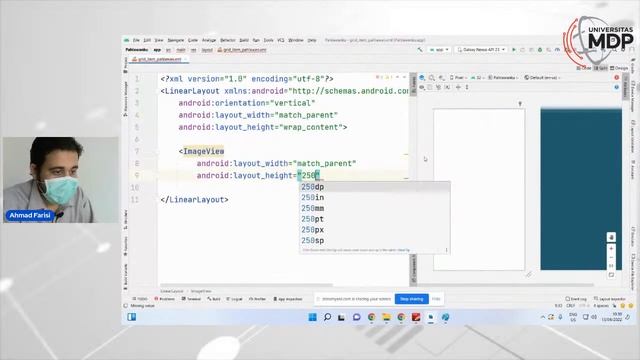This screenshot has height=360, width=640.
Task: Open the Logcat tool window
Action: [235, 299]
